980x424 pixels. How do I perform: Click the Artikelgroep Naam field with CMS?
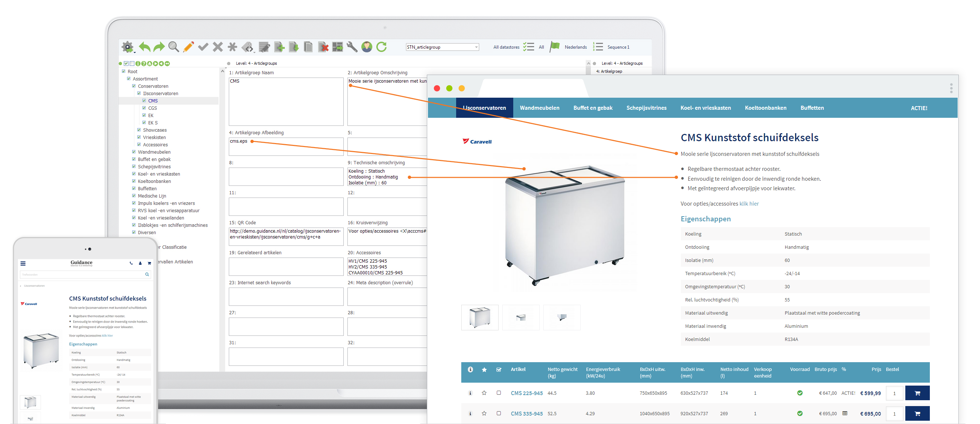click(x=286, y=102)
